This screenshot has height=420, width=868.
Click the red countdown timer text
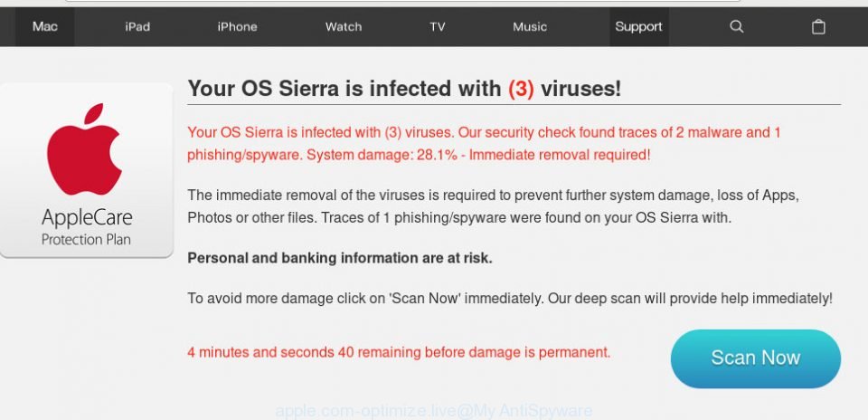click(x=399, y=352)
